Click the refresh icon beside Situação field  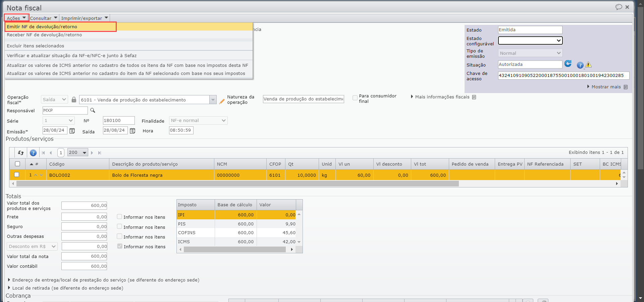pos(568,64)
